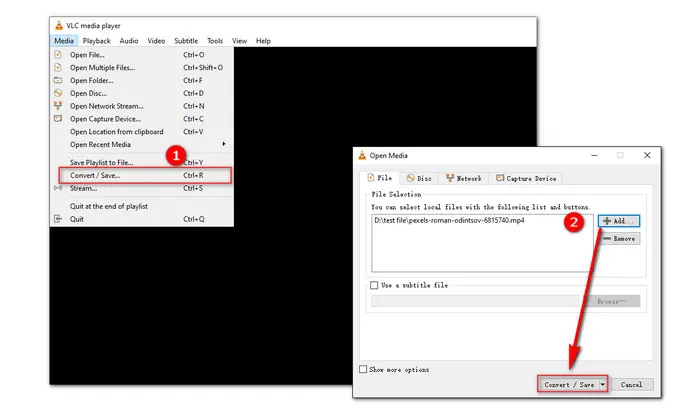Image resolution: width=700 pixels, height=407 pixels.
Task: Click the Quit exit icon
Action: tap(58, 219)
